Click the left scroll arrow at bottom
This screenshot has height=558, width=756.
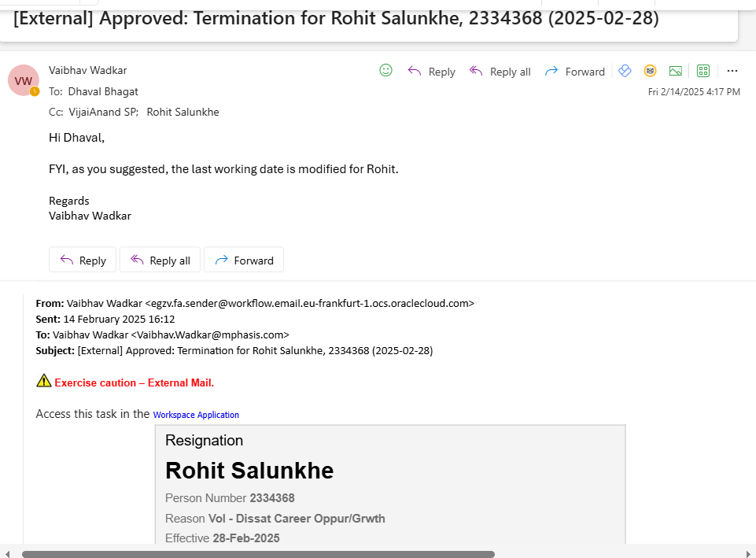(x=8, y=554)
